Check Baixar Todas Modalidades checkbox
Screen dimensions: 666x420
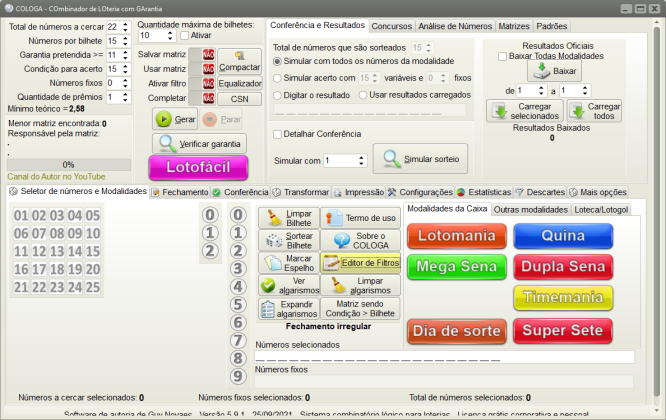[502, 56]
